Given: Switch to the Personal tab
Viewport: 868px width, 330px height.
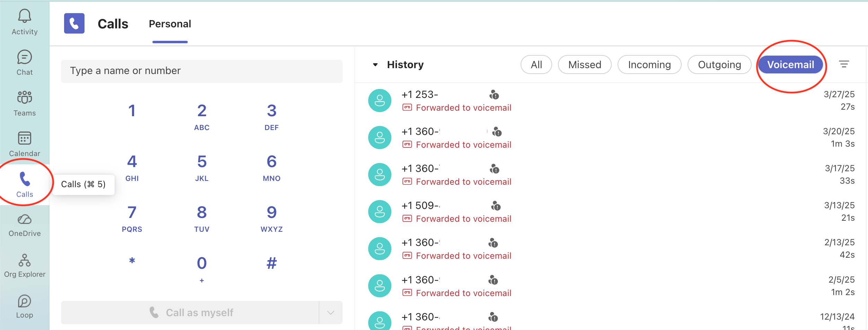Looking at the screenshot, I should (x=170, y=24).
